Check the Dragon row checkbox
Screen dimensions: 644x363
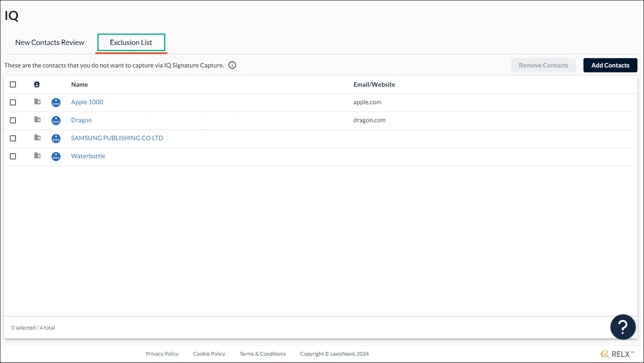13,120
